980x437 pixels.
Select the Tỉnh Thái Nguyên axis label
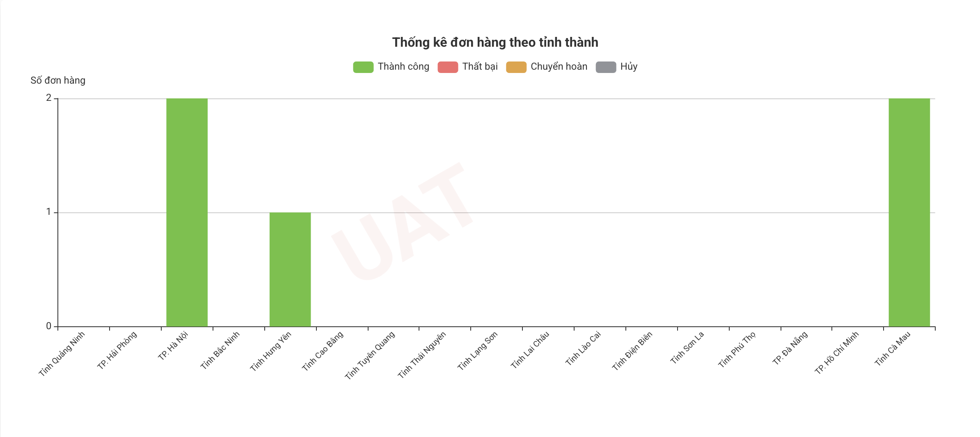pos(421,355)
